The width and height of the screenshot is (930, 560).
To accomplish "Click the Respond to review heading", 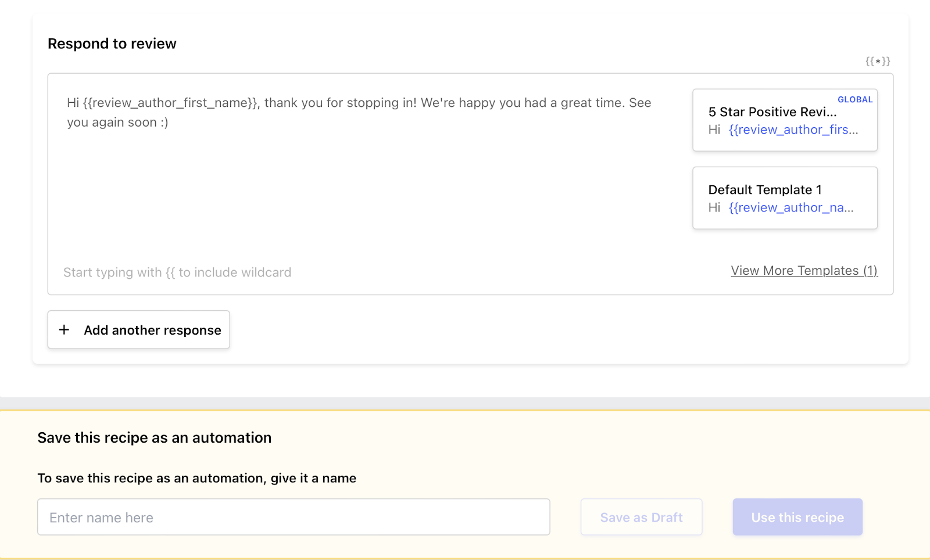I will [112, 44].
